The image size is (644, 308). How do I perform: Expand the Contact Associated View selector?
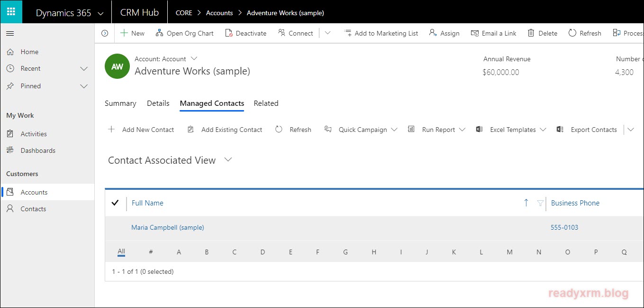228,160
